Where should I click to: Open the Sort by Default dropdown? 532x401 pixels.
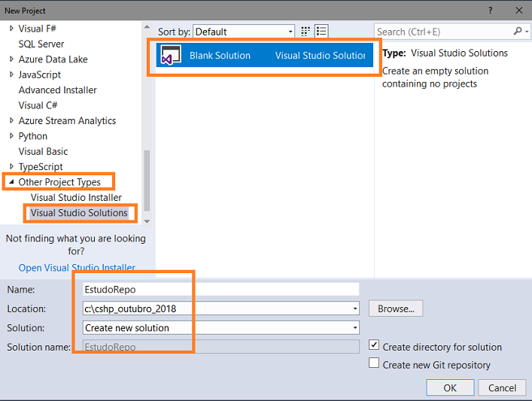(244, 32)
